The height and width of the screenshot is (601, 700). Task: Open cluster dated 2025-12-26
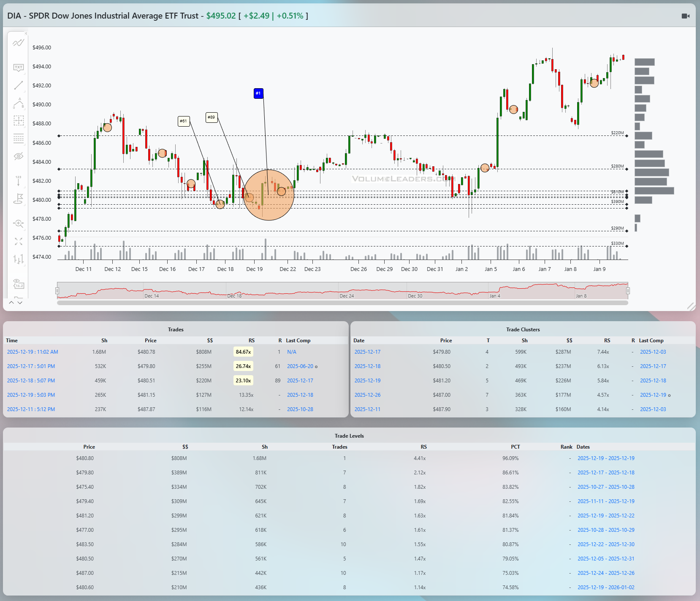(x=367, y=395)
